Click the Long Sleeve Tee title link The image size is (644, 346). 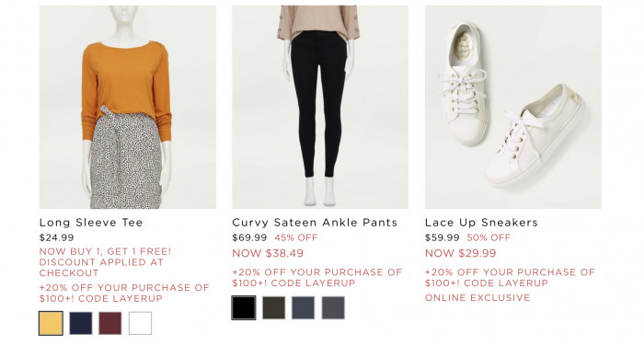pyautogui.click(x=91, y=223)
